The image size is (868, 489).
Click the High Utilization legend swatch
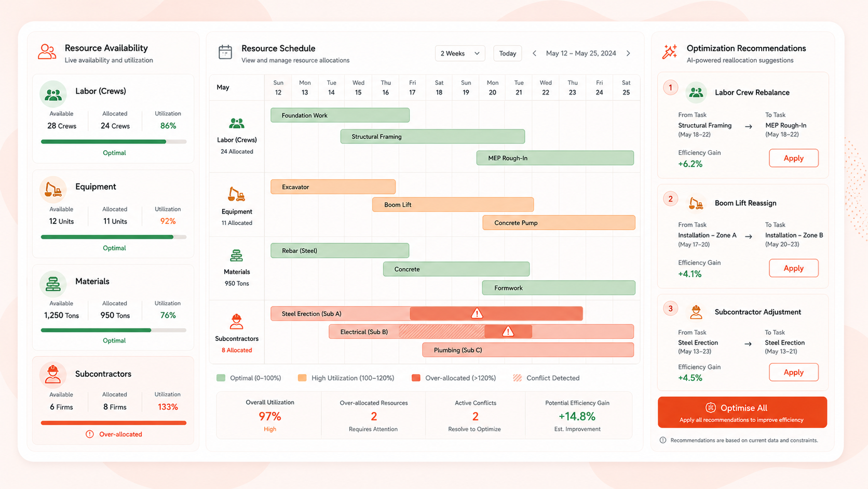coord(302,378)
